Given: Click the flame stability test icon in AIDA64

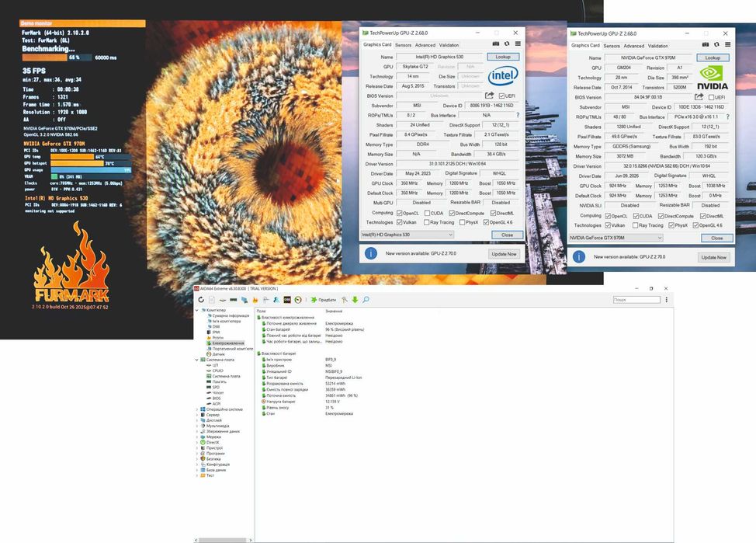Looking at the screenshot, I should [255, 300].
